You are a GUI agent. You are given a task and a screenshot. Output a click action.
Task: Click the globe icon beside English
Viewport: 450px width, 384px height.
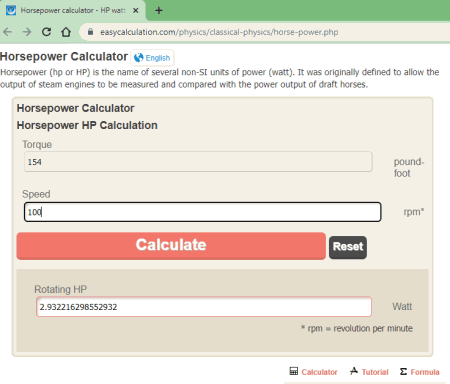tap(138, 58)
